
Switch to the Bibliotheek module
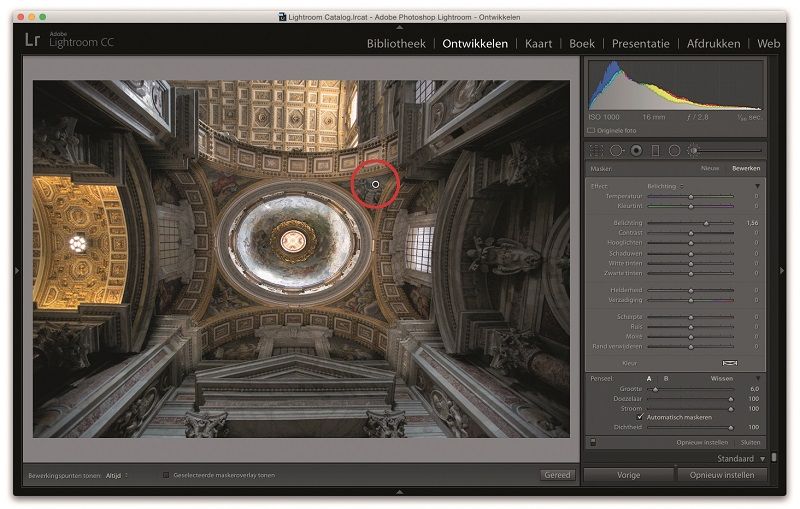click(396, 44)
